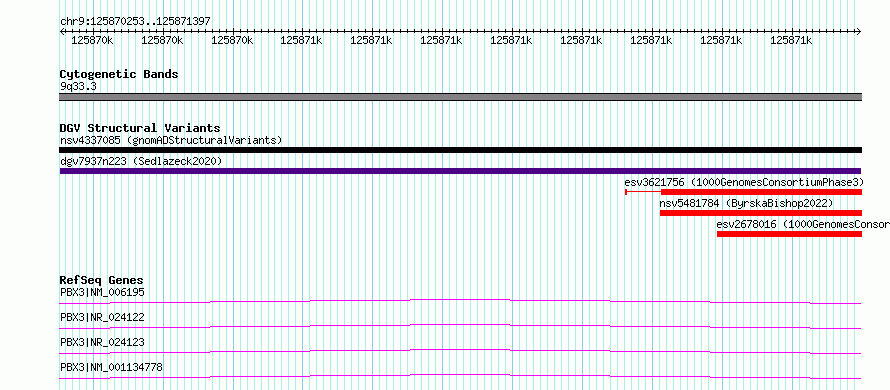Select the magenta PBX3|NM_001134778 transcript line
The width and height of the screenshot is (890, 390).
point(460,376)
